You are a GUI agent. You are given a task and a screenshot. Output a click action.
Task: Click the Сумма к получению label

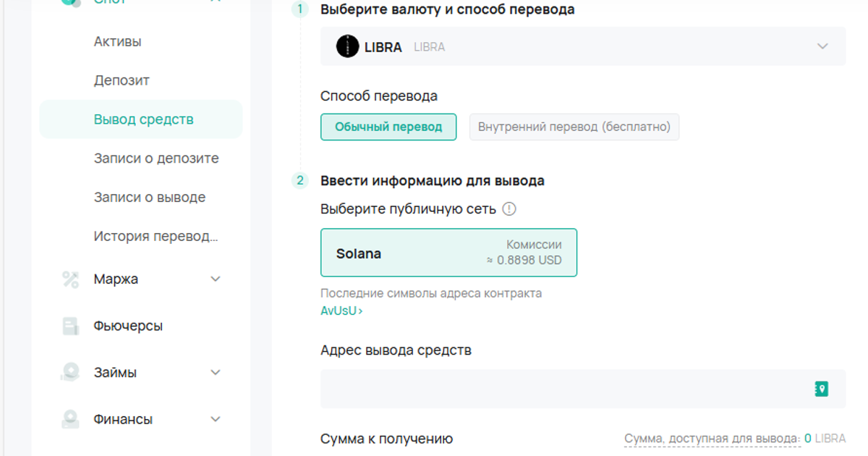(387, 439)
